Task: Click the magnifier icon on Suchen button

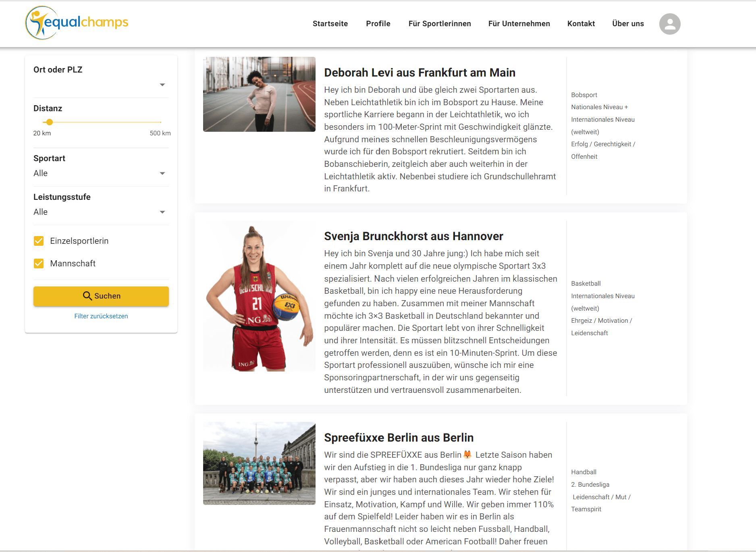Action: point(87,296)
